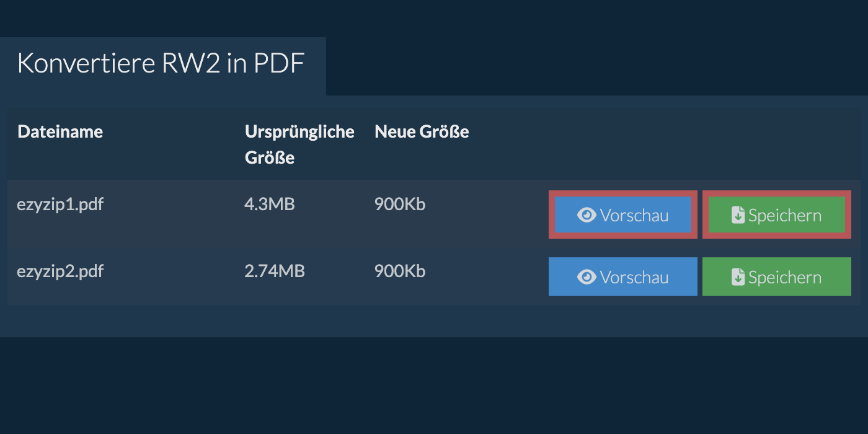
Task: Click the 'Neue Größe' column header
Action: 422,131
